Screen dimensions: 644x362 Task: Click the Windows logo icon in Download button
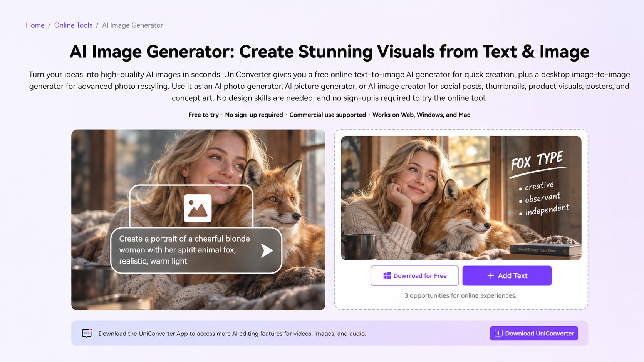point(387,275)
